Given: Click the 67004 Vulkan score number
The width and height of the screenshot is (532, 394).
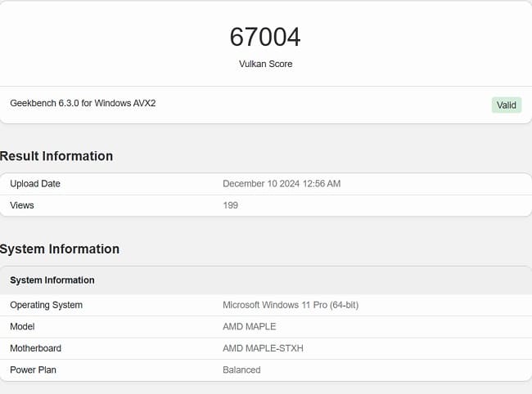Looking at the screenshot, I should pyautogui.click(x=265, y=37).
